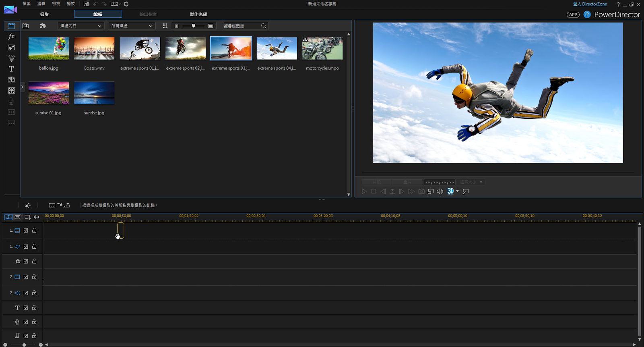Open the 媒體內容 dropdown

(81, 26)
